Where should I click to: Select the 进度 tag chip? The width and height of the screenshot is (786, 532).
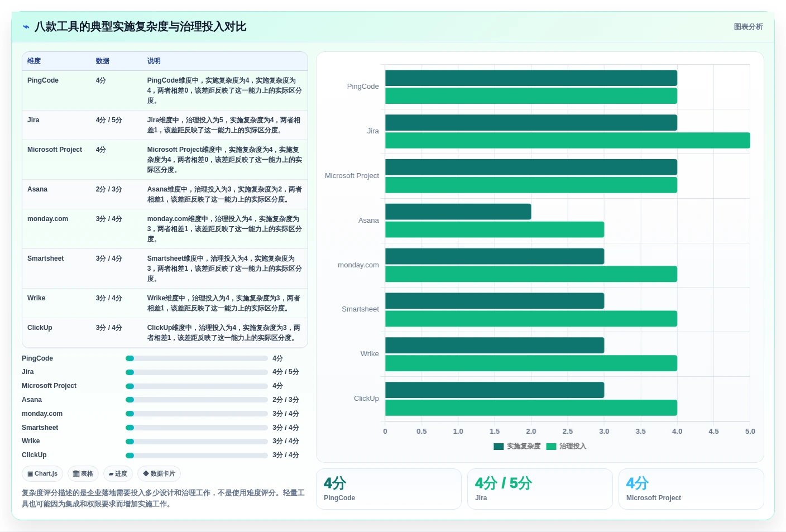118,473
